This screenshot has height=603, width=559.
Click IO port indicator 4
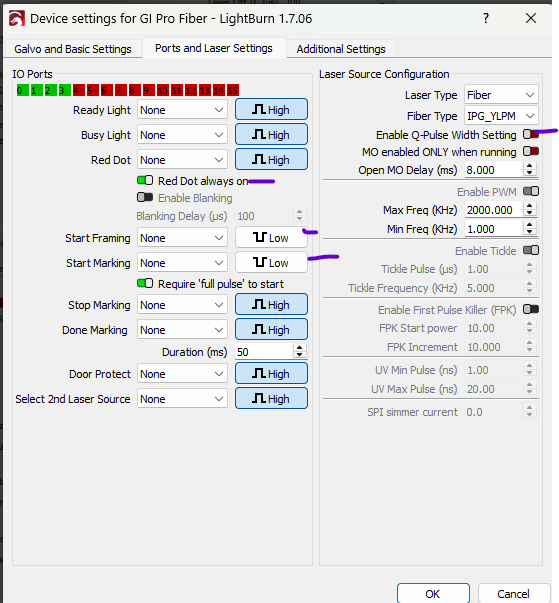click(78, 90)
